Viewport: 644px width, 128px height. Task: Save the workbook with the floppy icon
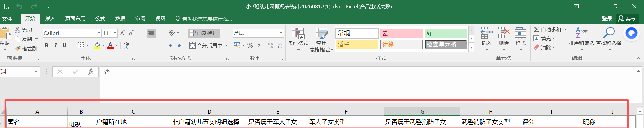tap(6, 6)
